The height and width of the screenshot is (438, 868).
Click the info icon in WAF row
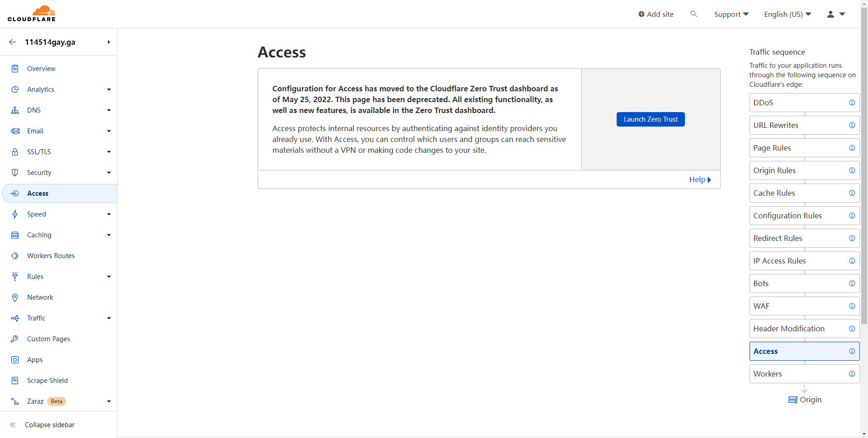(852, 306)
